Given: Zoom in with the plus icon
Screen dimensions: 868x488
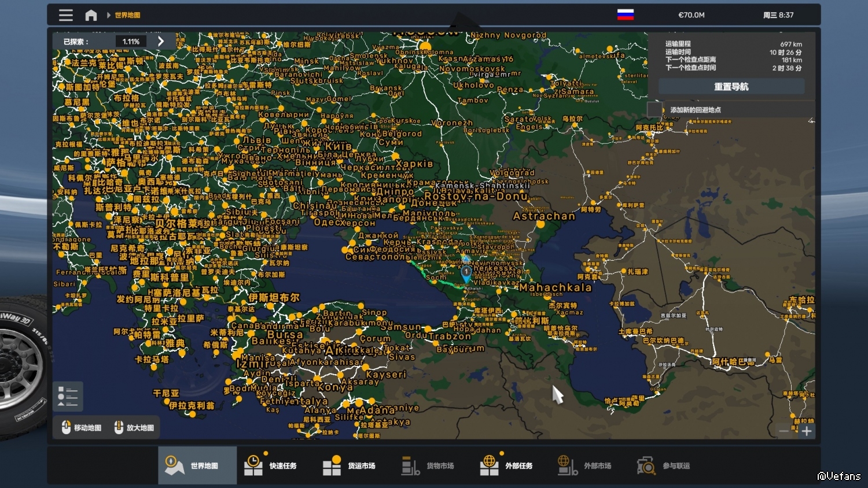Looking at the screenshot, I should coord(807,431).
